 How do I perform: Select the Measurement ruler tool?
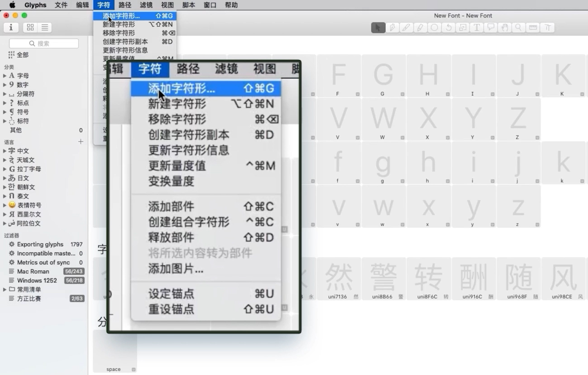coord(532,27)
